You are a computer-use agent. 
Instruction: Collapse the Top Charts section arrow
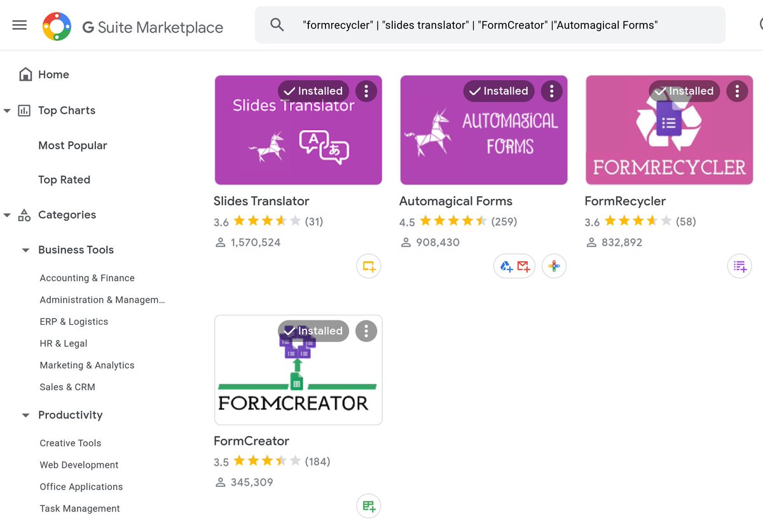pyautogui.click(x=7, y=111)
